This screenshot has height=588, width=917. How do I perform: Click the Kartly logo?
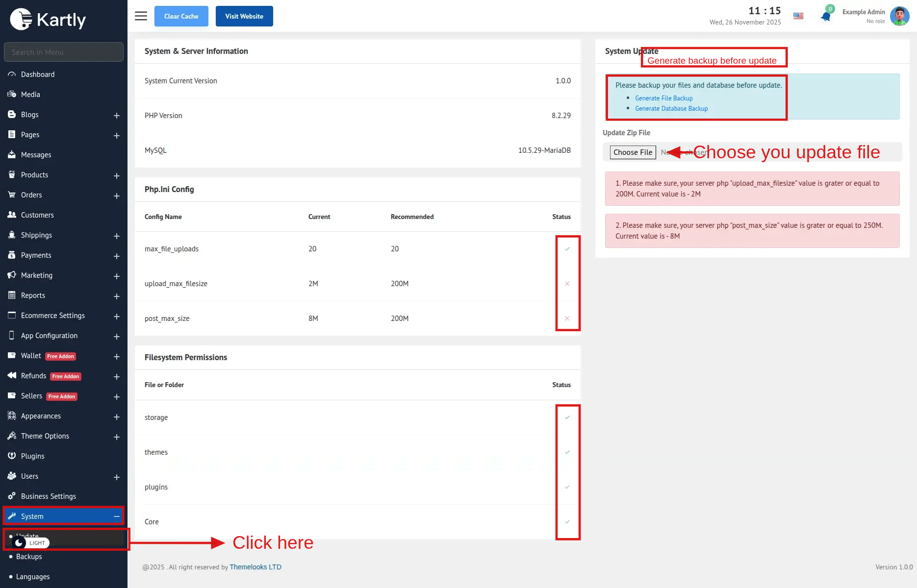[48, 20]
